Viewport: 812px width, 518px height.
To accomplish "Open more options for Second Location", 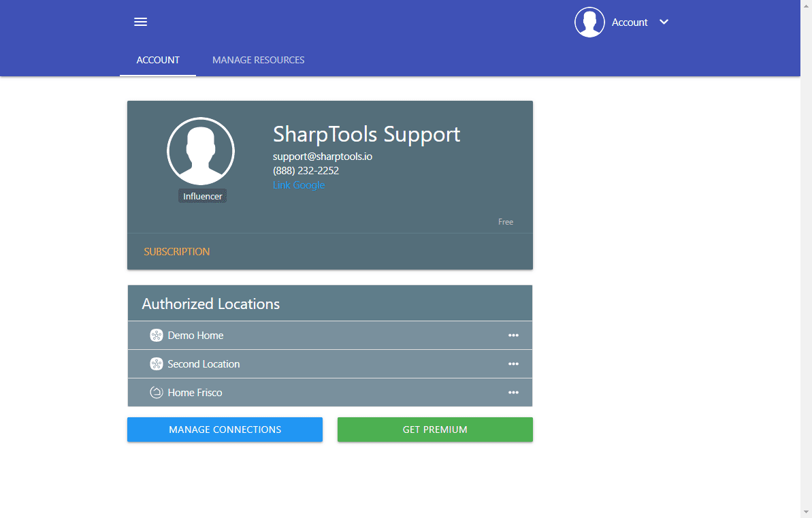I will pyautogui.click(x=513, y=363).
